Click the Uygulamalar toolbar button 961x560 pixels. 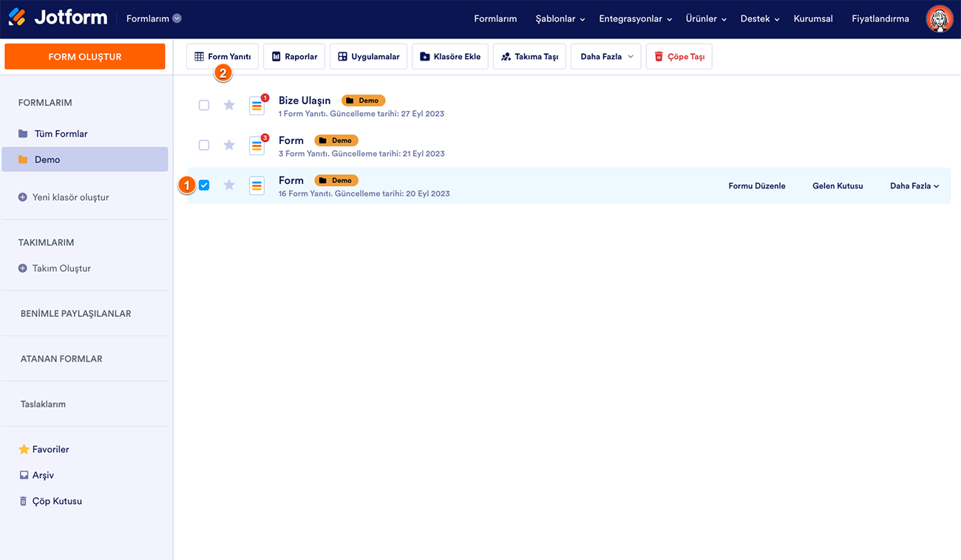pyautogui.click(x=369, y=57)
